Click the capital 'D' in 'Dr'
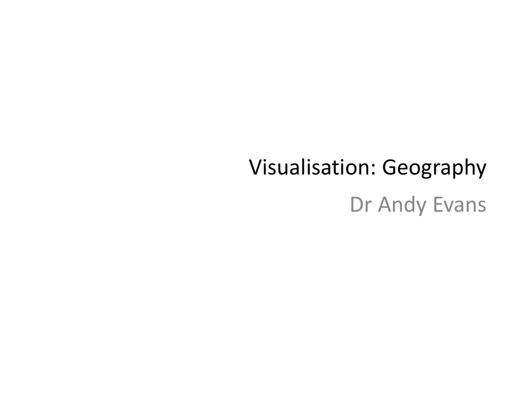 coord(357,204)
